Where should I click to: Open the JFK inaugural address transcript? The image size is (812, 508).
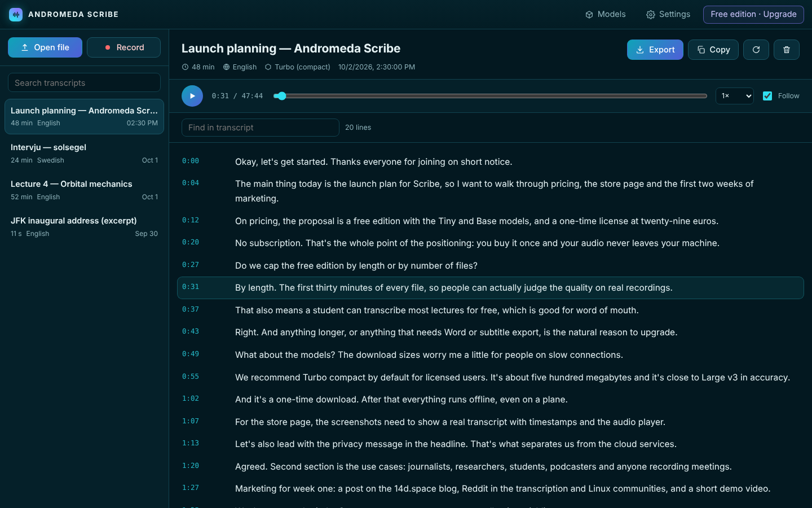pyautogui.click(x=84, y=226)
